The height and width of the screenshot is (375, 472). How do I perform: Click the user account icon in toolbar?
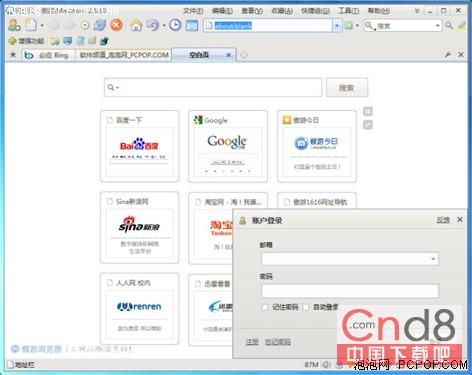[x=14, y=25]
